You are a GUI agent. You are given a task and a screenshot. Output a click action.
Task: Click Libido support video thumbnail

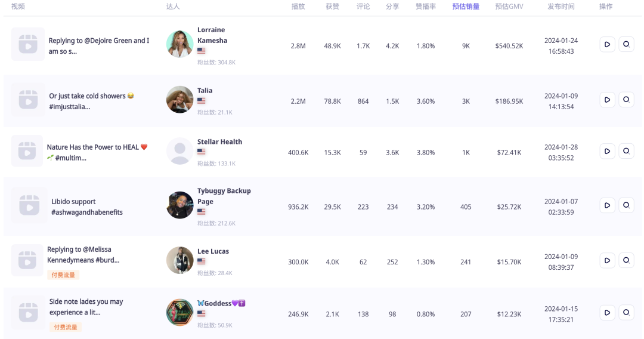[29, 205]
